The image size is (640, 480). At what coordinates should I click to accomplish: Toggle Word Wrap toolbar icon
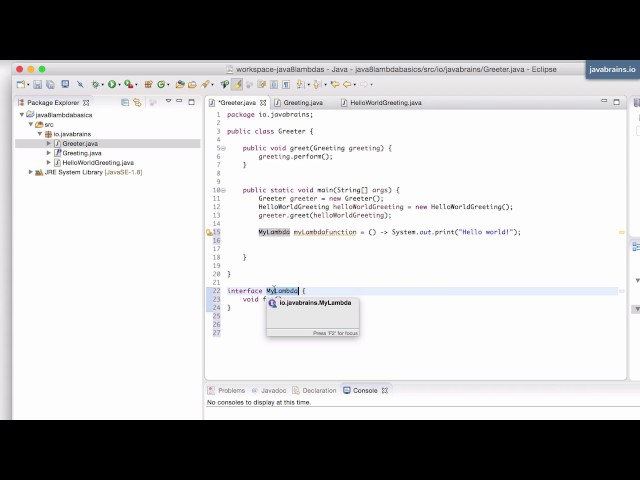click(273, 84)
